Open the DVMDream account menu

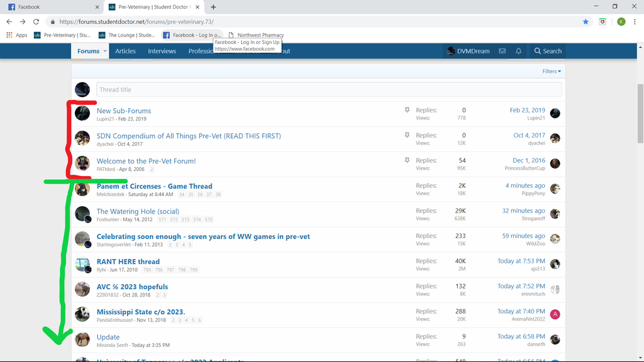[469, 51]
